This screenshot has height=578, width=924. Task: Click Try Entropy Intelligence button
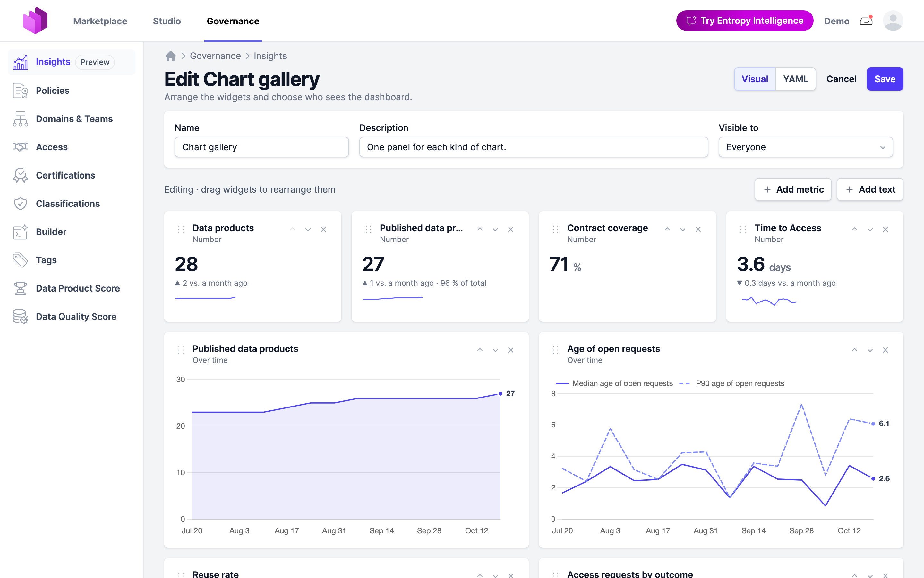point(745,21)
